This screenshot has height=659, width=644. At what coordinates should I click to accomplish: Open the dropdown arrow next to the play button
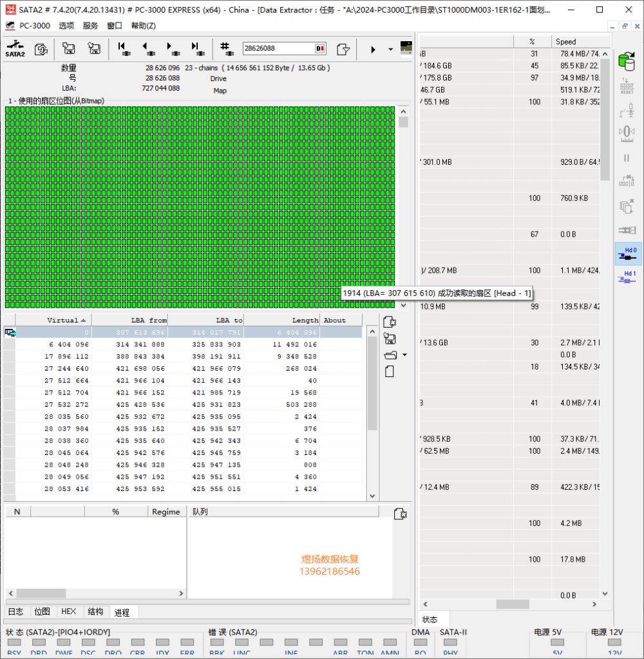(391, 50)
